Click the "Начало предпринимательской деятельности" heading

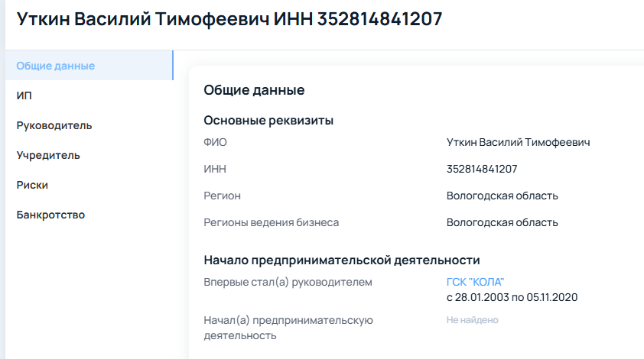coord(341,260)
